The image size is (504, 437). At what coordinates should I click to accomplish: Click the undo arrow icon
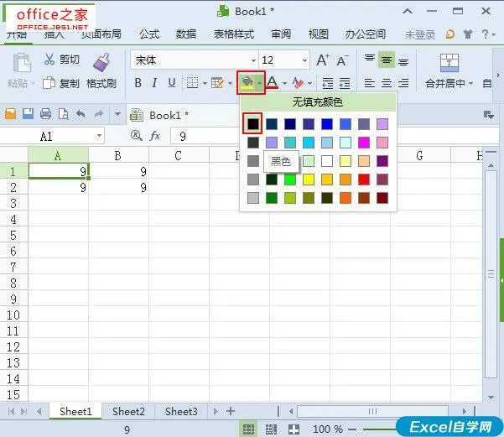(x=81, y=115)
